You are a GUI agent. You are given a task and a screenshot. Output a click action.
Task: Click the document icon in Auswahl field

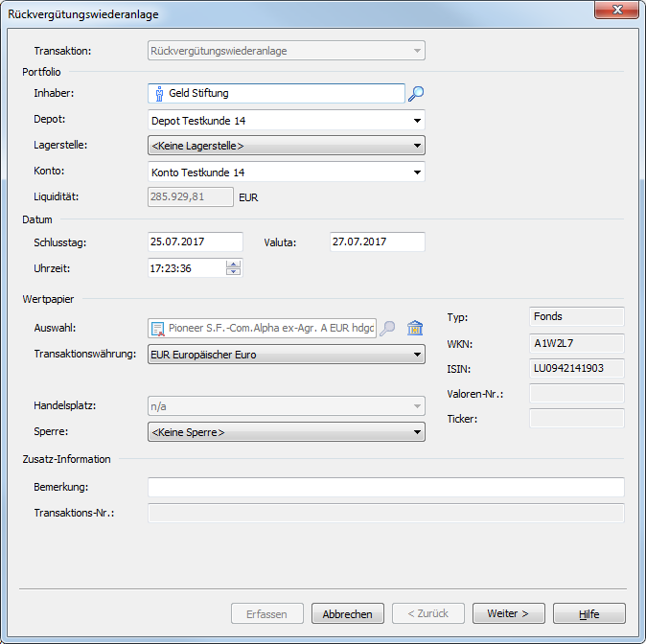(x=158, y=329)
